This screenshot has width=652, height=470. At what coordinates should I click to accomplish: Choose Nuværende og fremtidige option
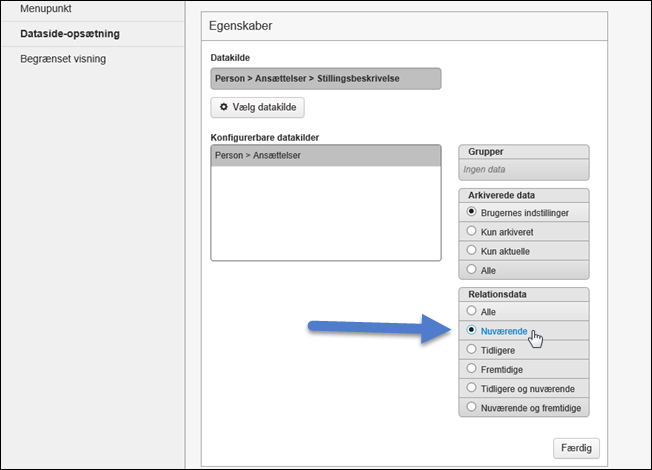[471, 408]
